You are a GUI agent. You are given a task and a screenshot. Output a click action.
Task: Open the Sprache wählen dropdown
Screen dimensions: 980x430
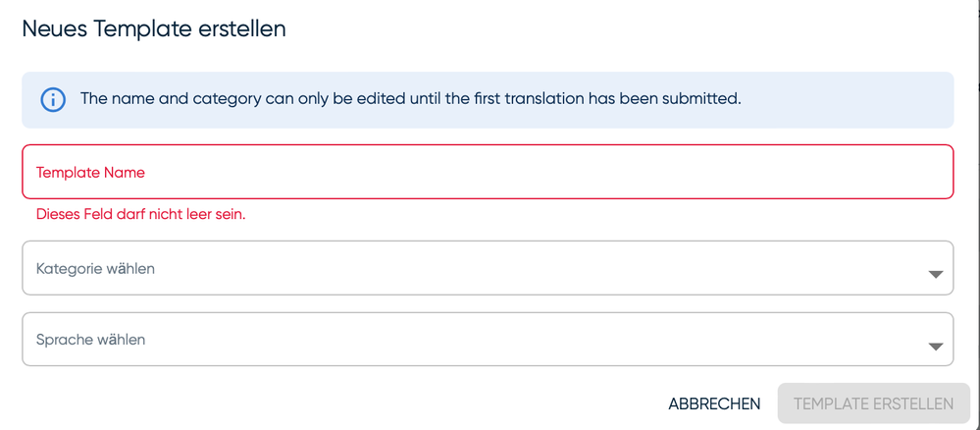(x=487, y=340)
